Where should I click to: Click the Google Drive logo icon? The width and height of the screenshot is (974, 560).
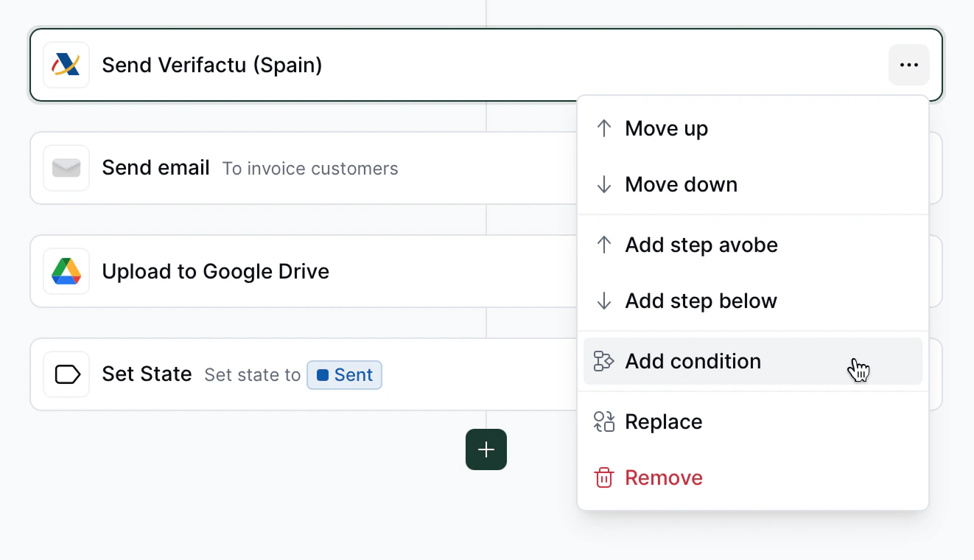pos(66,271)
